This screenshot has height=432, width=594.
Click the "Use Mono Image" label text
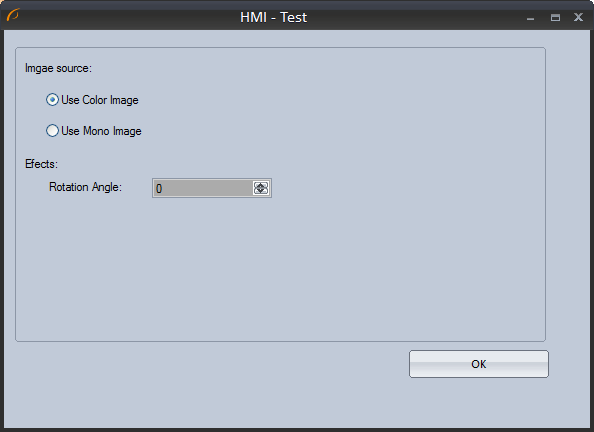(101, 131)
